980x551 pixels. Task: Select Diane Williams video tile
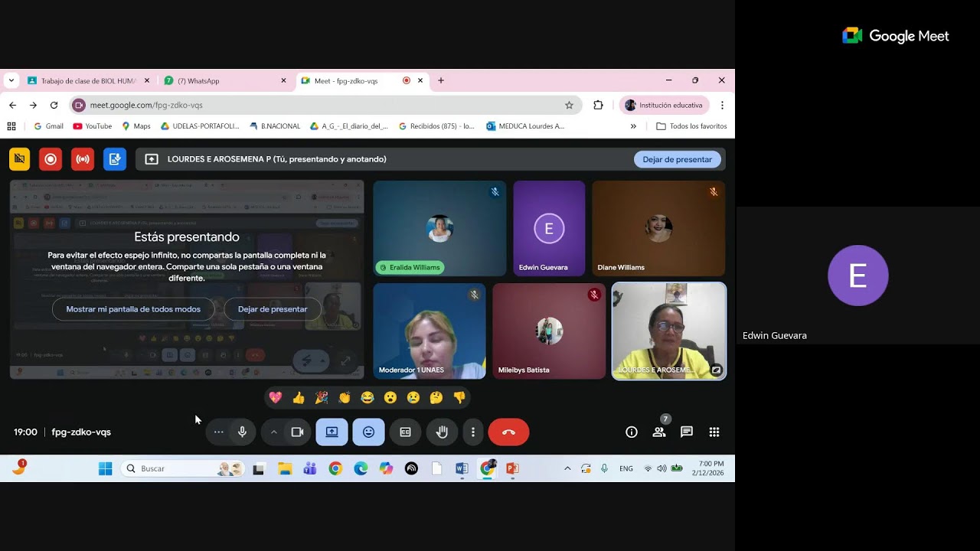(658, 228)
